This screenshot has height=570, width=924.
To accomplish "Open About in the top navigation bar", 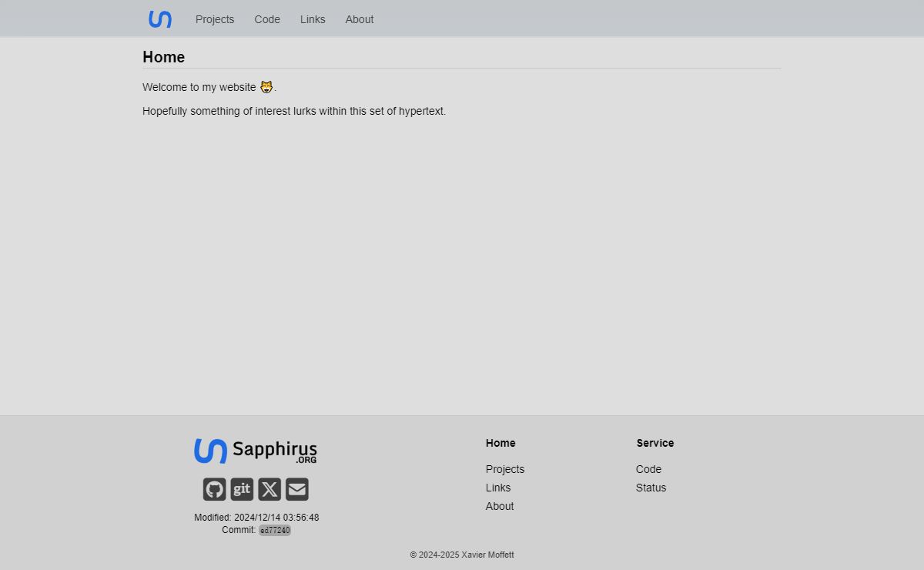I will pos(360,19).
